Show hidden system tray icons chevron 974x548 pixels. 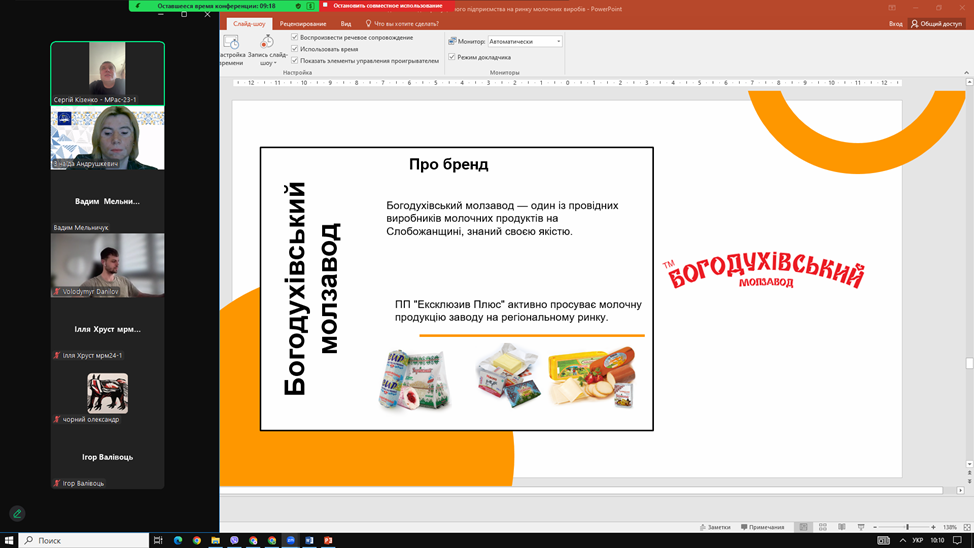pyautogui.click(x=903, y=540)
